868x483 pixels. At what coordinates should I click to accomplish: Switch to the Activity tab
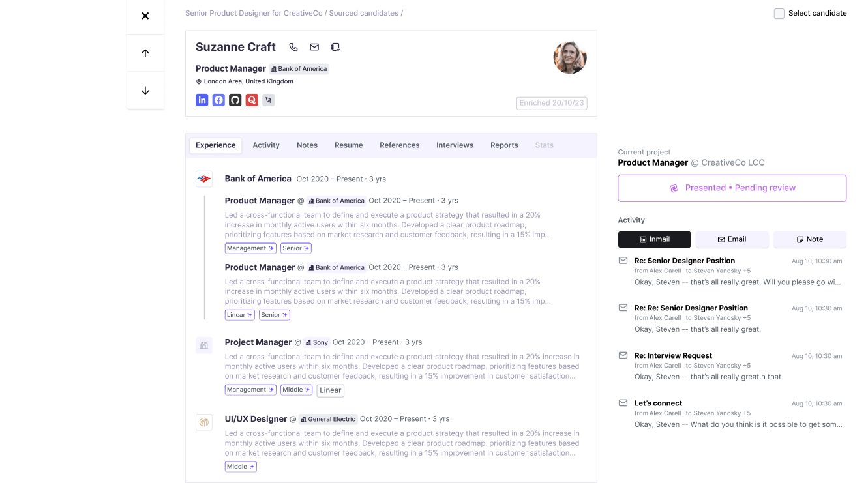click(x=266, y=145)
